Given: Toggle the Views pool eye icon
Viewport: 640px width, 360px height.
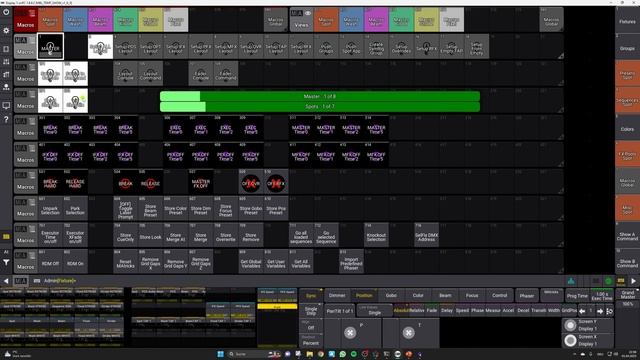Looking at the screenshot, I should click(x=308, y=13).
